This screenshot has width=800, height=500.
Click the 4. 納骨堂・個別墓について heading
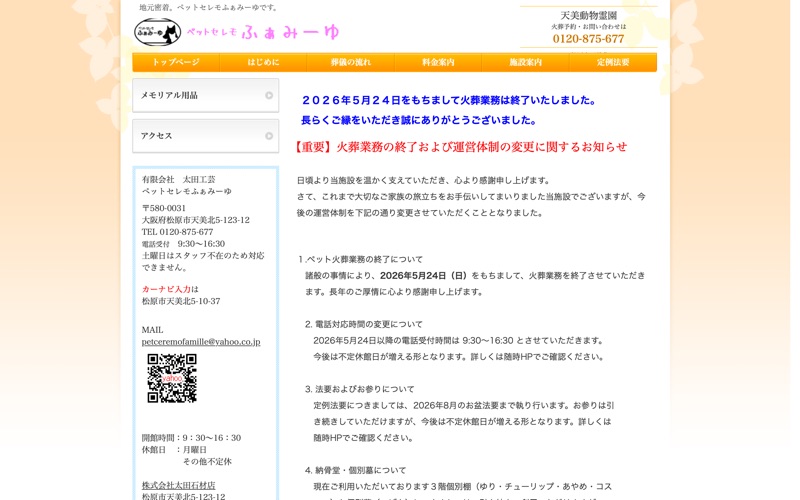click(356, 470)
